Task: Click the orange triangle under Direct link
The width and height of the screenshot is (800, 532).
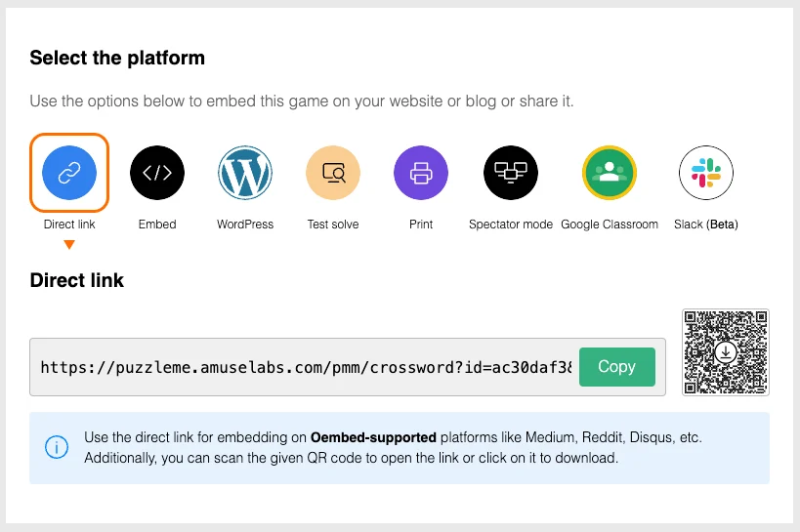Action: point(69,245)
